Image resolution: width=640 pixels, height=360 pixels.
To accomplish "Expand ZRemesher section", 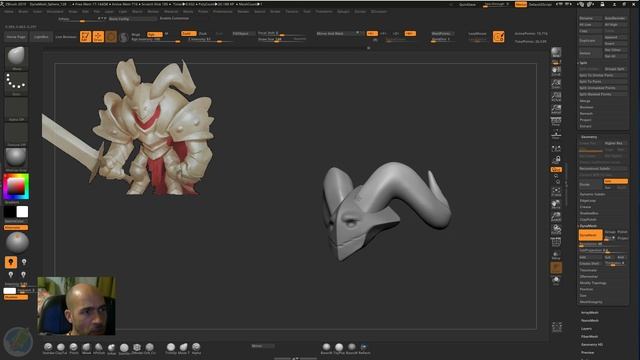I will (x=589, y=277).
